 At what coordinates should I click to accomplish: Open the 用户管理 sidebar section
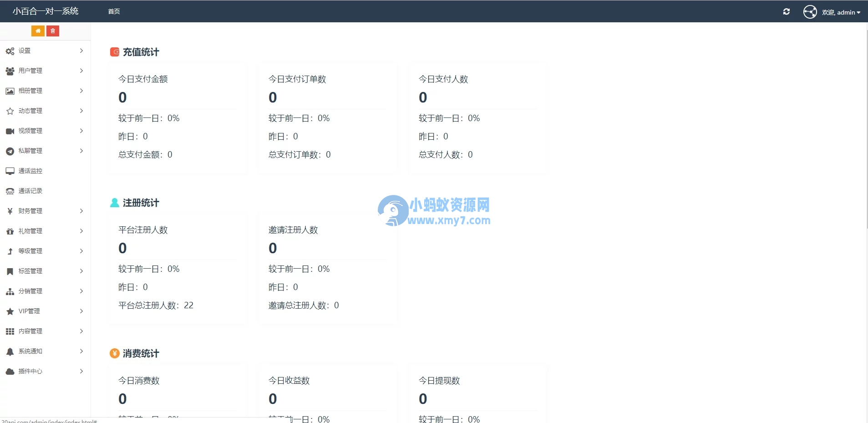pyautogui.click(x=31, y=71)
